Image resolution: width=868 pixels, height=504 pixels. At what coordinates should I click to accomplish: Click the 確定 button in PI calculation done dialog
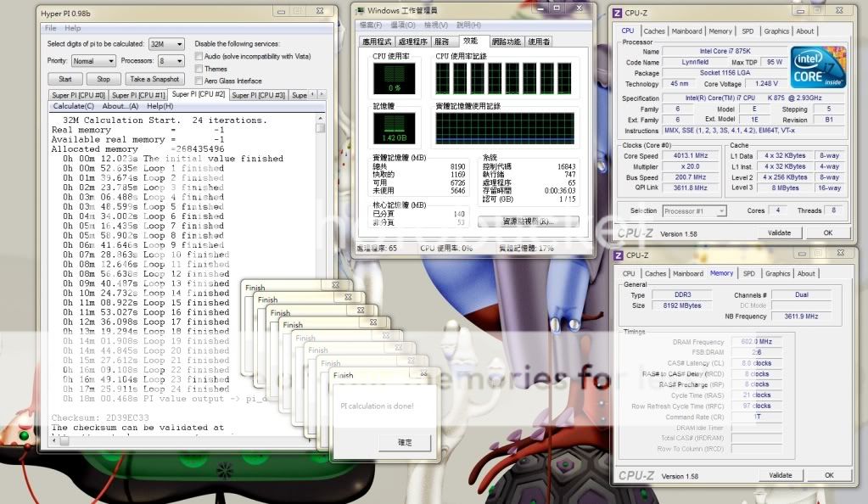(405, 443)
